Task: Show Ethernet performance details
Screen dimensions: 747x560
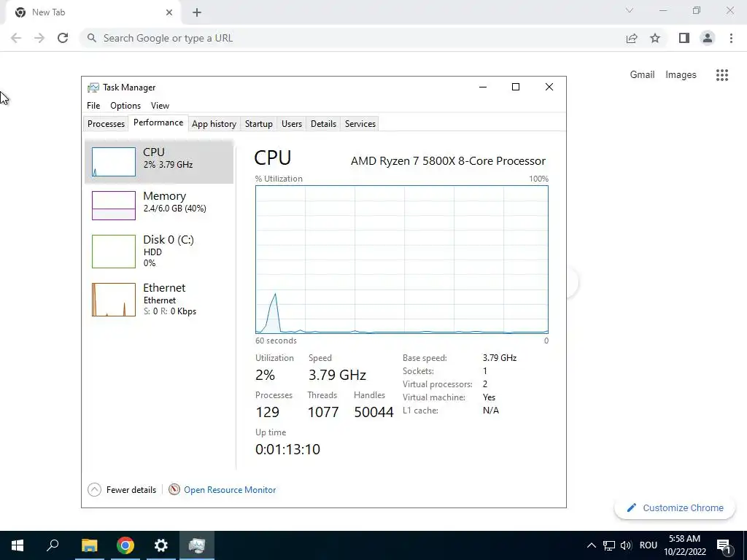Action: click(x=158, y=300)
